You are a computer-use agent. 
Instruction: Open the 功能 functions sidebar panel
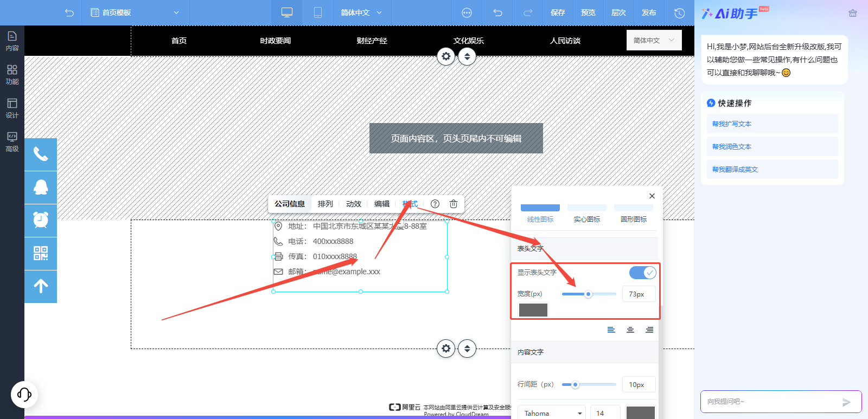(x=12, y=75)
